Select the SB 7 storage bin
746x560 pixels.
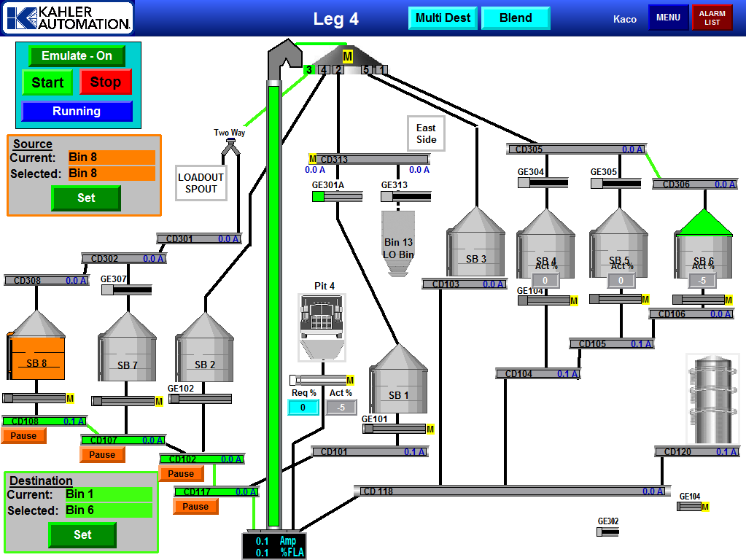127,347
